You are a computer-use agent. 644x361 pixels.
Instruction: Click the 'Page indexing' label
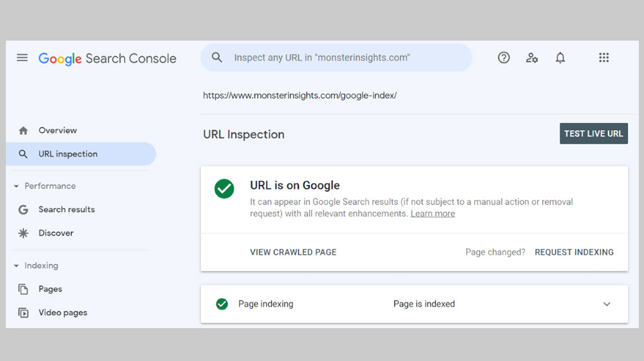[266, 304]
